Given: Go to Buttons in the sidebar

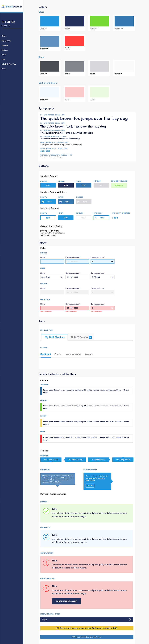Looking at the screenshot, I should point(4,50).
